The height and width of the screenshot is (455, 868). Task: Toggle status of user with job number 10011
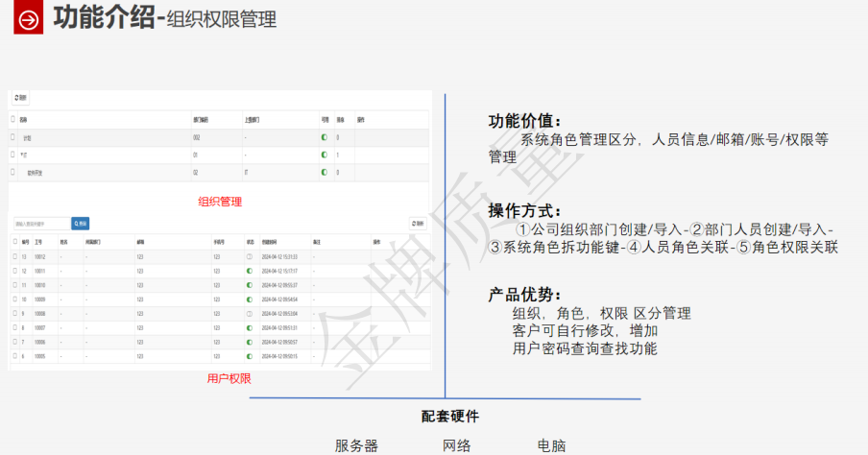click(x=250, y=271)
